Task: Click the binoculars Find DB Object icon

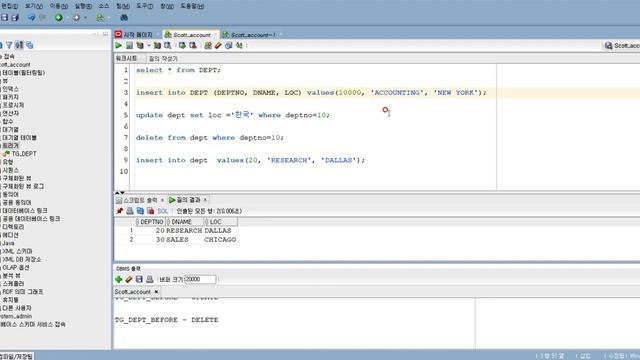Action: coord(124,18)
